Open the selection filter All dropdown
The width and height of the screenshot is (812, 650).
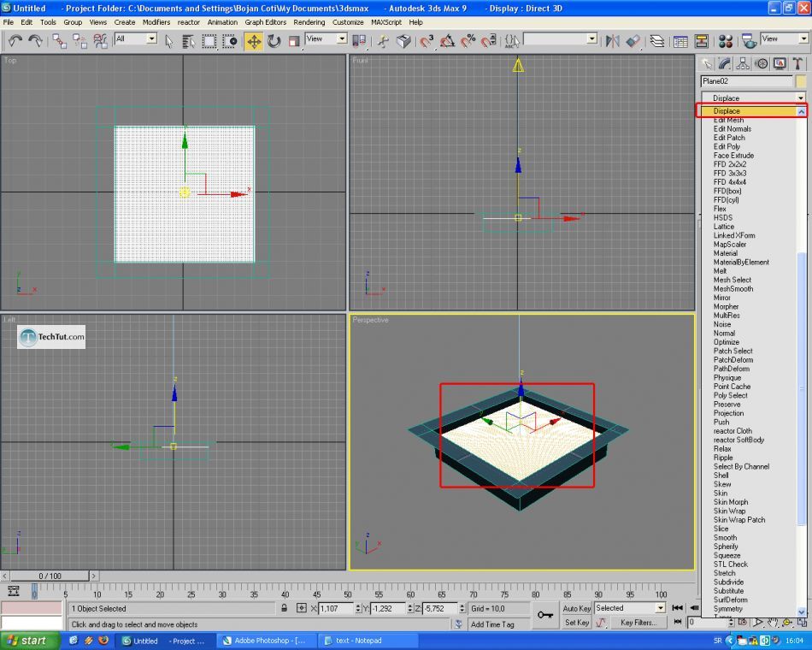tap(136, 38)
